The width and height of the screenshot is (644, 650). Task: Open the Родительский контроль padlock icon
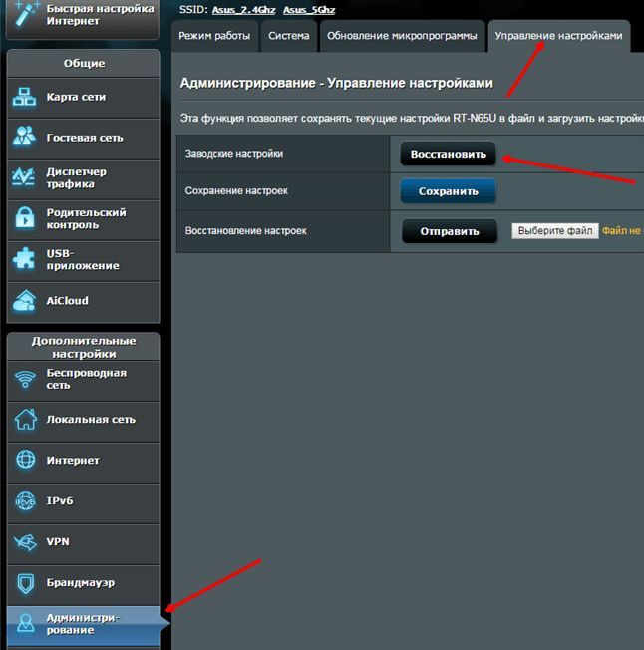tap(25, 217)
